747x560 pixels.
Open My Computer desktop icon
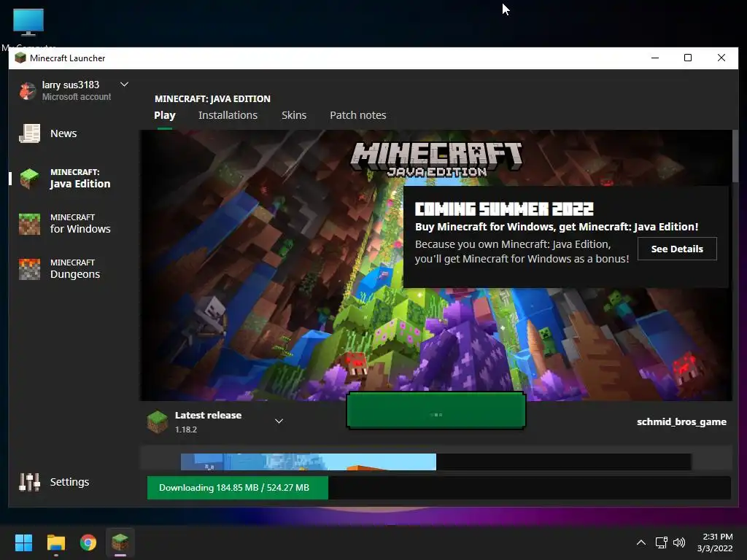pos(28,23)
